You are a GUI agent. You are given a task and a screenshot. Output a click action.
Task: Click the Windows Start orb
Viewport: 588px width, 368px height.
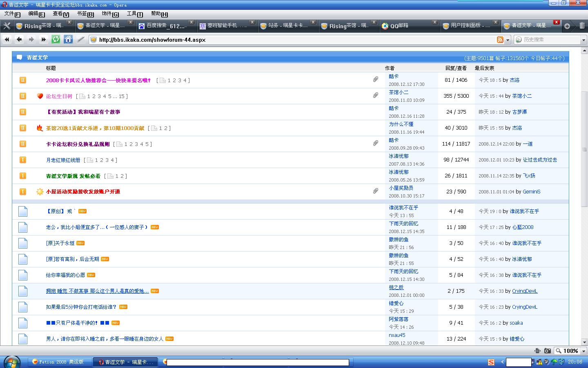pos(12,362)
